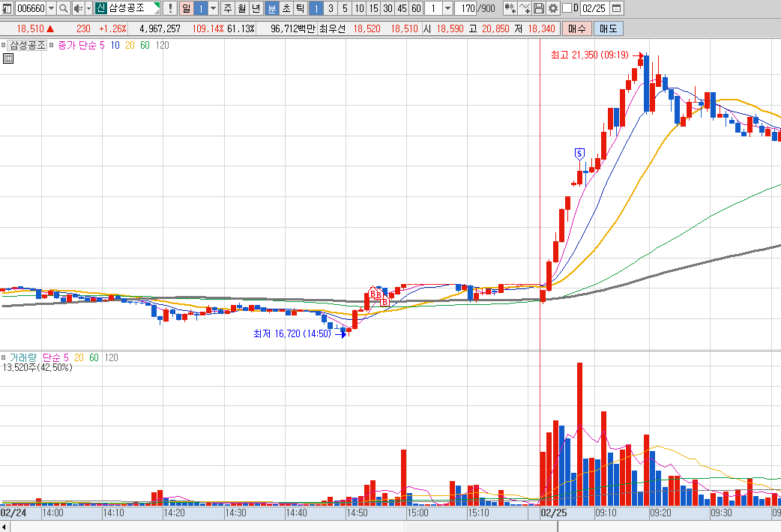Viewport: 781px width, 532px height.
Task: Click the add candlestick chart icon
Action: coord(510,8)
